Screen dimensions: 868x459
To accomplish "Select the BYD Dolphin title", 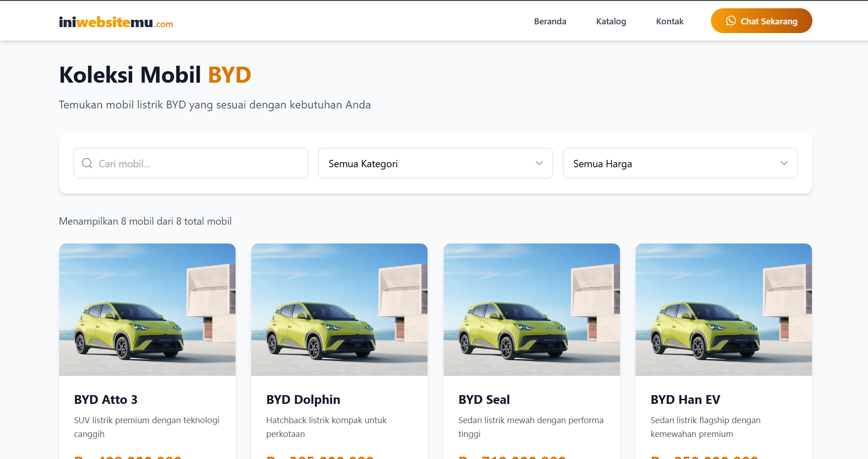I will 303,400.
